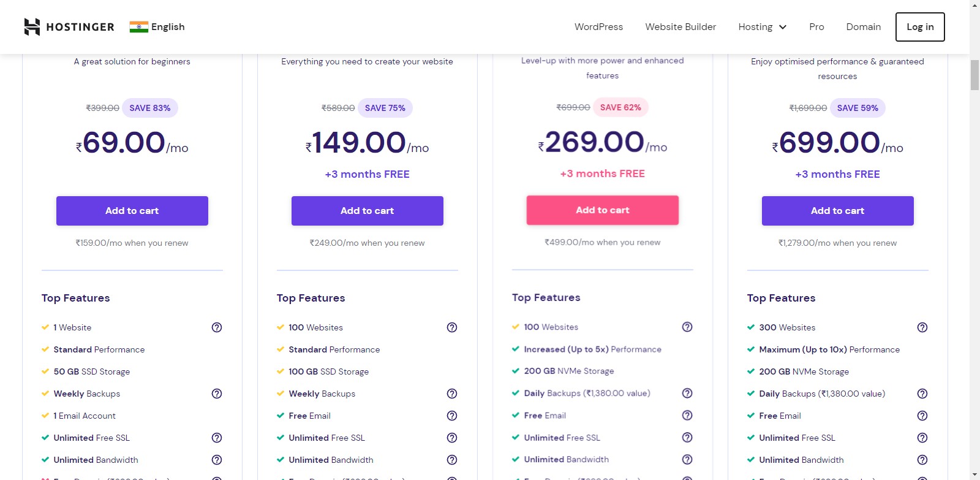The height and width of the screenshot is (480, 980).
Task: Add the ₹69.00 plan to cart
Action: click(x=132, y=211)
